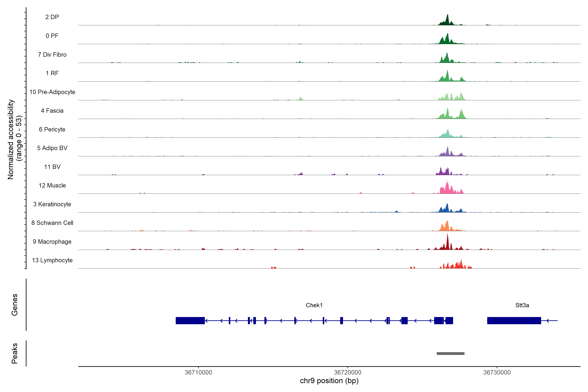Image resolution: width=588 pixels, height=392 pixels.
Task: Click the dark red Macrophage peak
Action: [448, 244]
